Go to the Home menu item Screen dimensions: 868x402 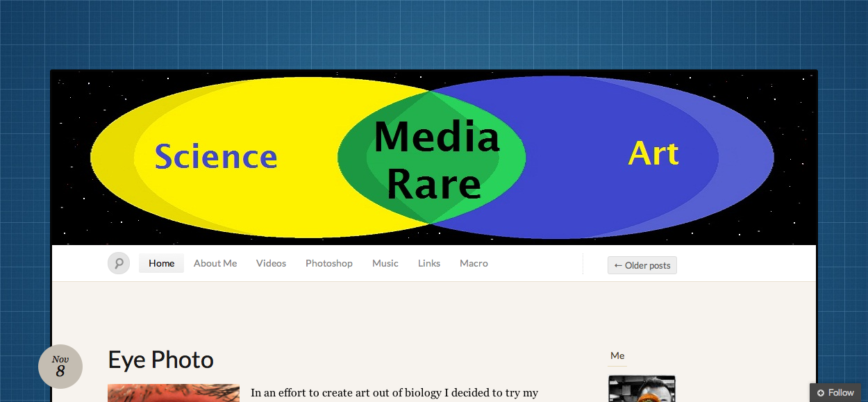(161, 263)
